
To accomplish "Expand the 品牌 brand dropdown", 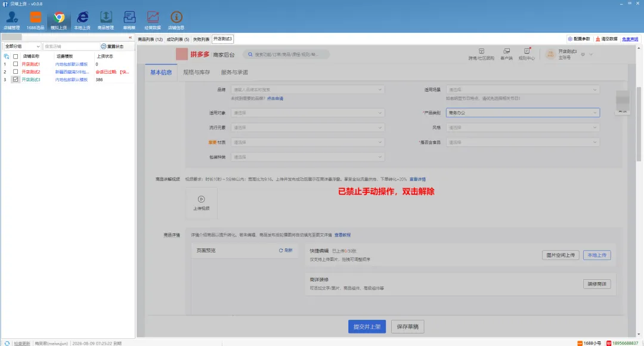I will point(308,89).
